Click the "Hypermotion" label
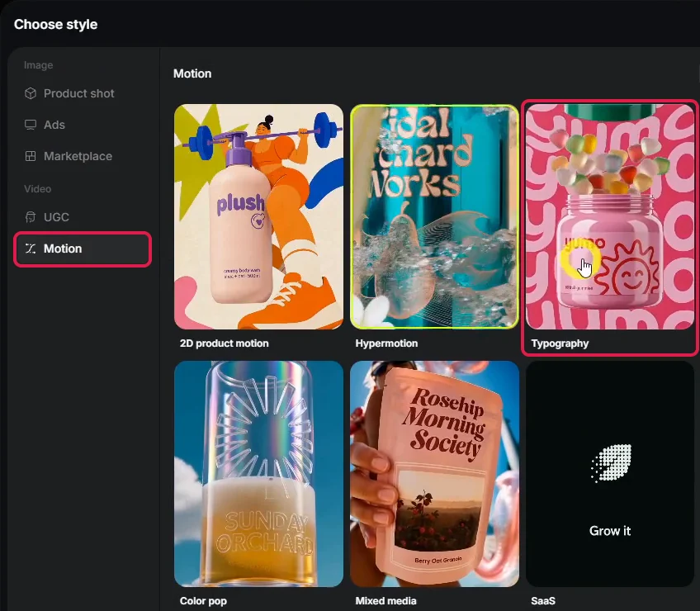The image size is (700, 611). (x=386, y=343)
